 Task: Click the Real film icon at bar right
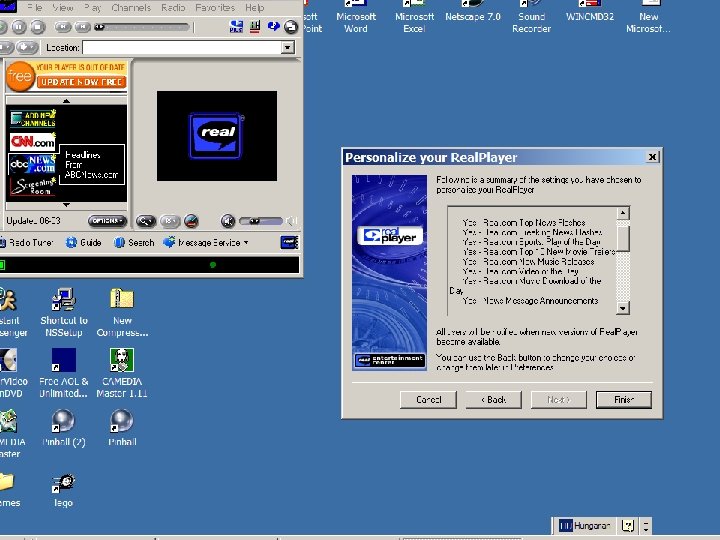click(x=289, y=242)
